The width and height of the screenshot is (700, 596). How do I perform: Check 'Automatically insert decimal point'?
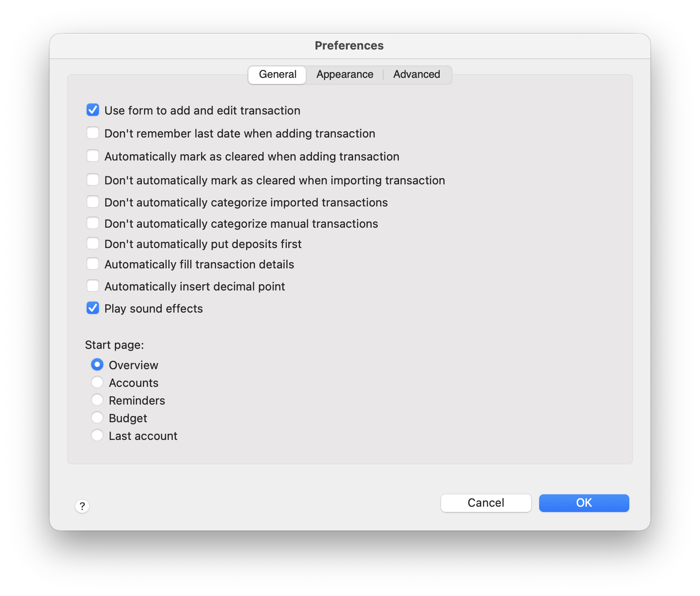coord(93,286)
